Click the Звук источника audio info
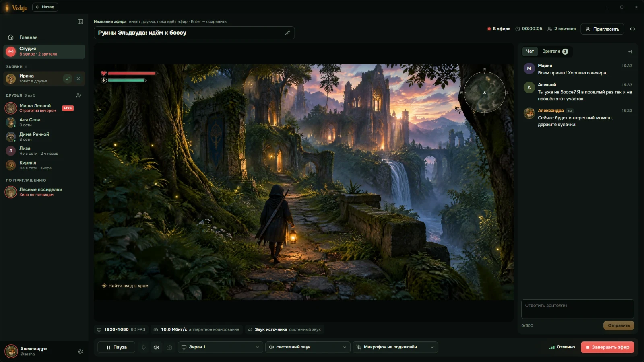Image resolution: width=644 pixels, height=362 pixels. pyautogui.click(x=284, y=329)
